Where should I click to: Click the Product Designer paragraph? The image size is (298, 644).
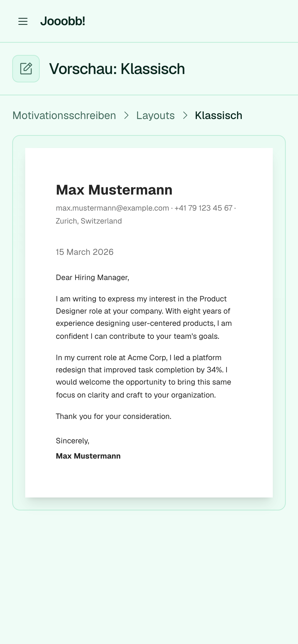pos(144,317)
